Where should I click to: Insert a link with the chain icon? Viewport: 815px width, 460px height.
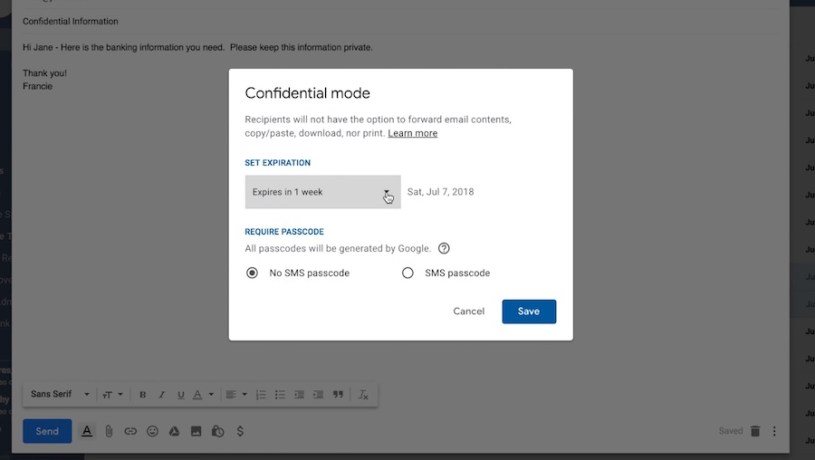(x=130, y=431)
